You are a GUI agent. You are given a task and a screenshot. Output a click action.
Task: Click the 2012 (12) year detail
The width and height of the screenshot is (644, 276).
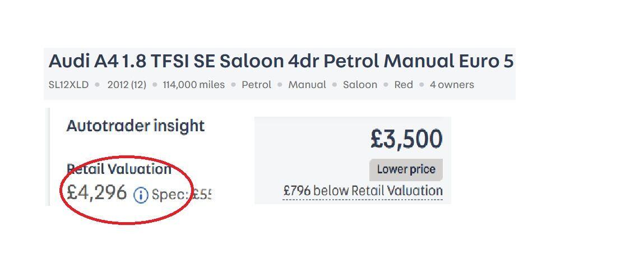[127, 85]
